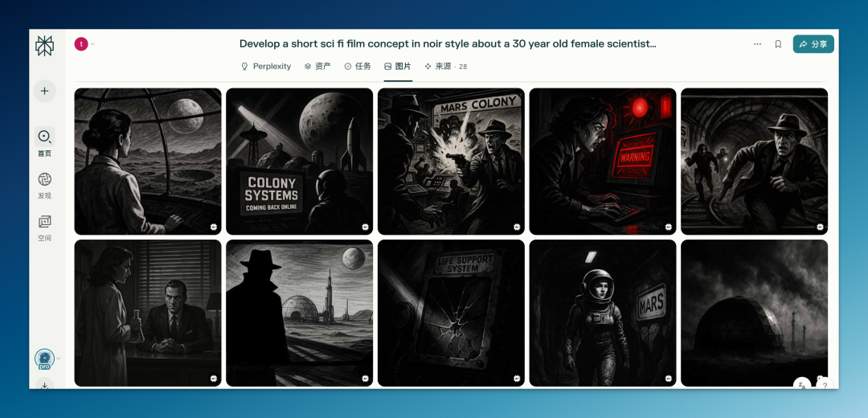This screenshot has height=418, width=868.
Task: Open the astronaut near MARS sign image
Action: pos(602,313)
